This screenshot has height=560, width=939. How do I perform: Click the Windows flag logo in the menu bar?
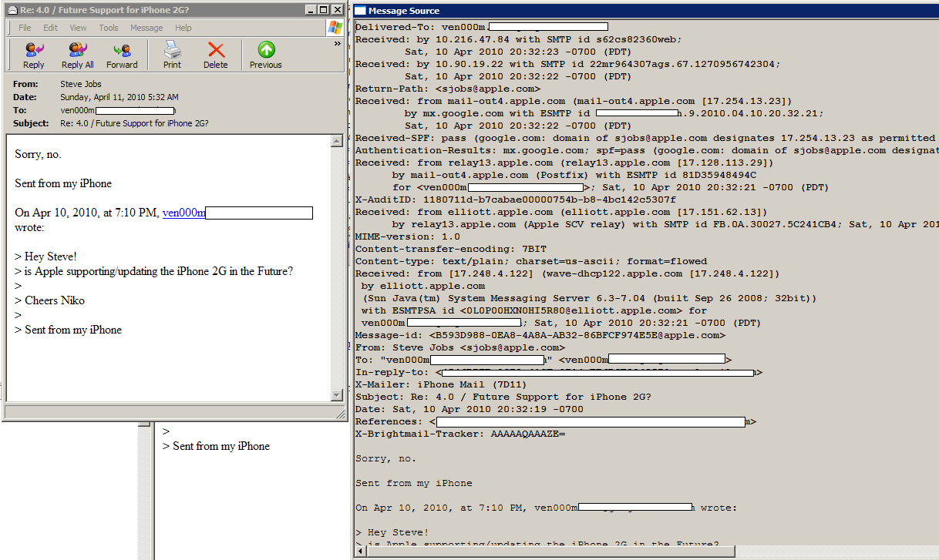[x=335, y=28]
